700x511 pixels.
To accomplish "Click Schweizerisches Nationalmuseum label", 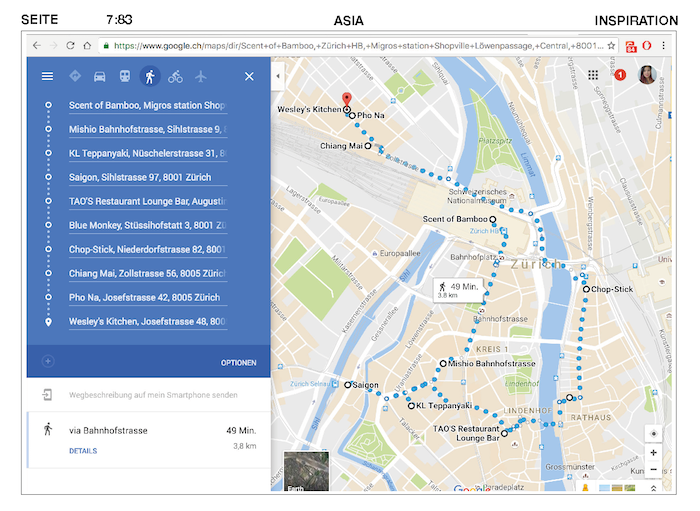I will [477, 196].
